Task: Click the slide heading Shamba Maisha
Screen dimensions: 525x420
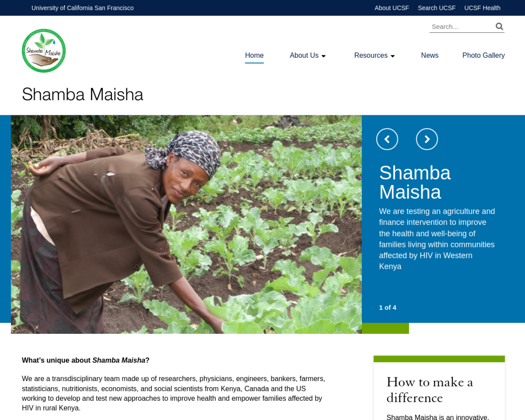Action: click(415, 183)
